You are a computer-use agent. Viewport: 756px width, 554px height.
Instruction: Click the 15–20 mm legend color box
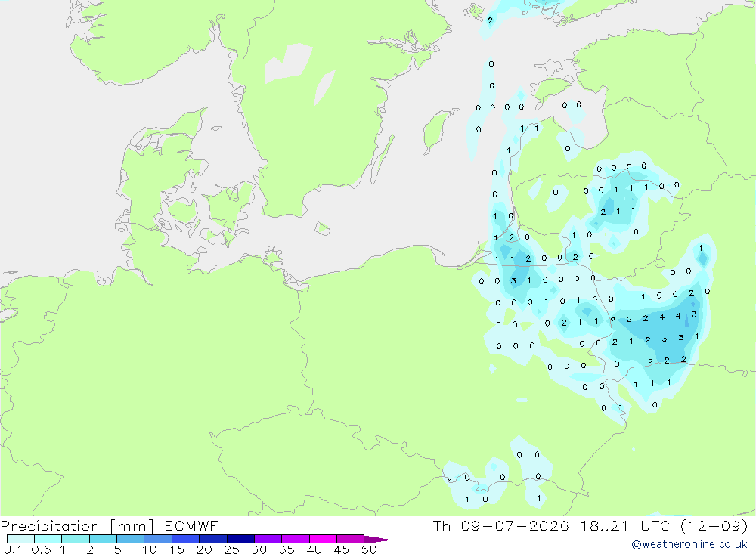[186, 539]
